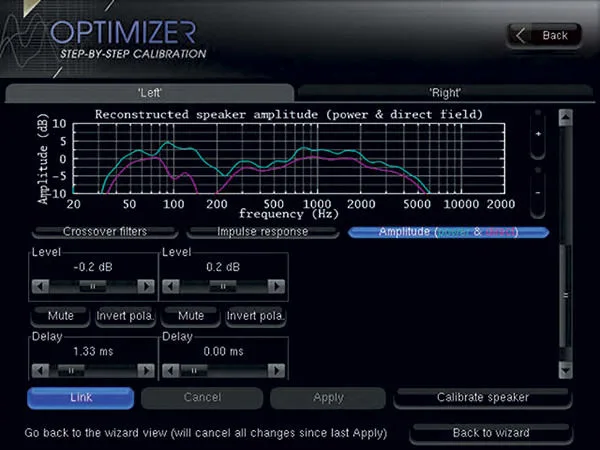Go back using the Back button
Screen dimensions: 600x450
[x=544, y=36]
